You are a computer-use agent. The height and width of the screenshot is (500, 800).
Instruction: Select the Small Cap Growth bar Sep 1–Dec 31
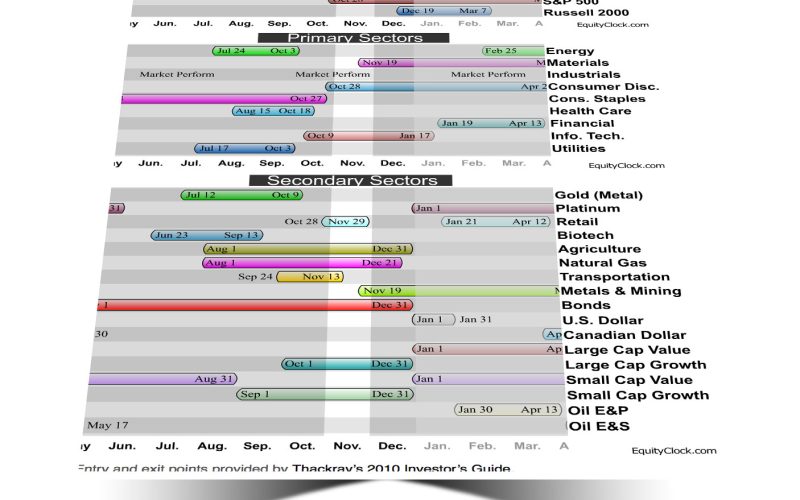tap(325, 394)
